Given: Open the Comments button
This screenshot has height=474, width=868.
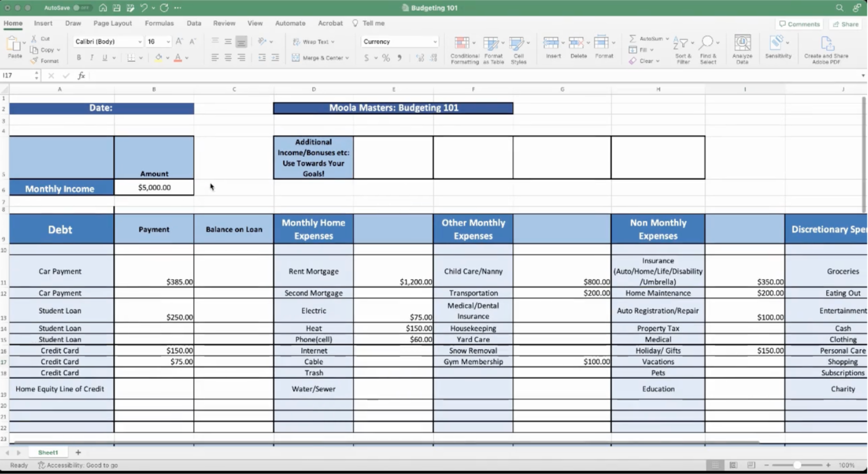Looking at the screenshot, I should [799, 24].
